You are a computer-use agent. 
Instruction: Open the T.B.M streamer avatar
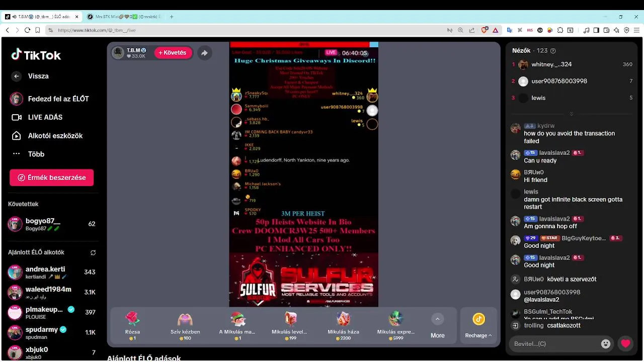(118, 53)
